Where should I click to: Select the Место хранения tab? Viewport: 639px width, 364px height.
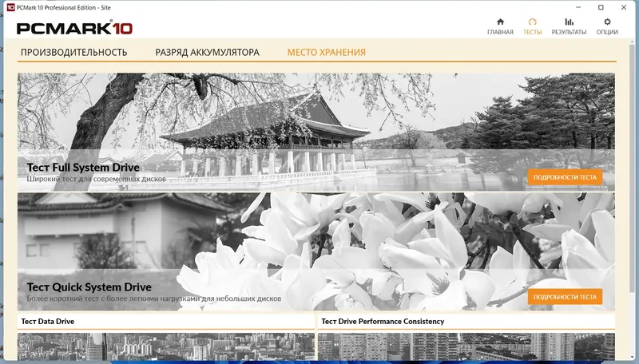pos(326,53)
